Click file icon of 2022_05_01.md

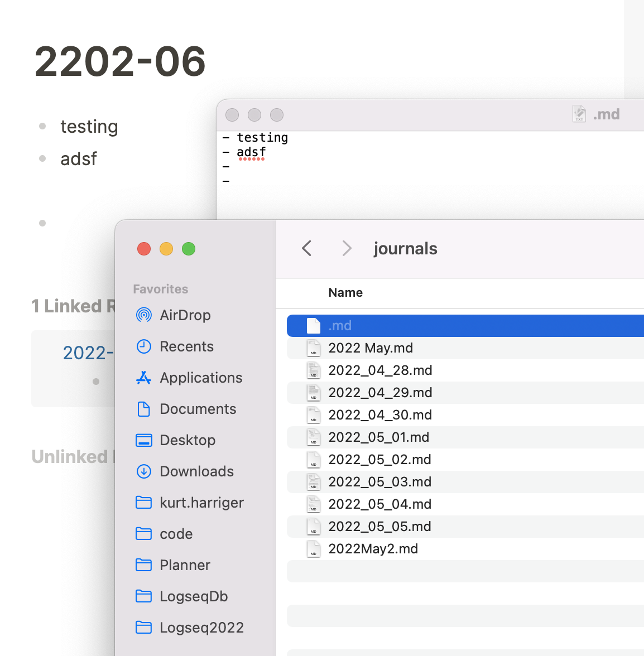coord(314,437)
